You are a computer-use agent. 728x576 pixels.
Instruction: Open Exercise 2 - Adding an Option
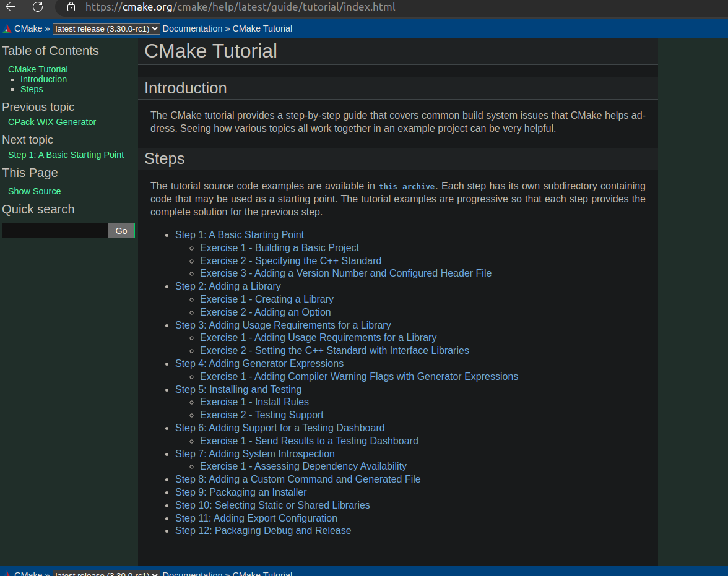click(266, 312)
